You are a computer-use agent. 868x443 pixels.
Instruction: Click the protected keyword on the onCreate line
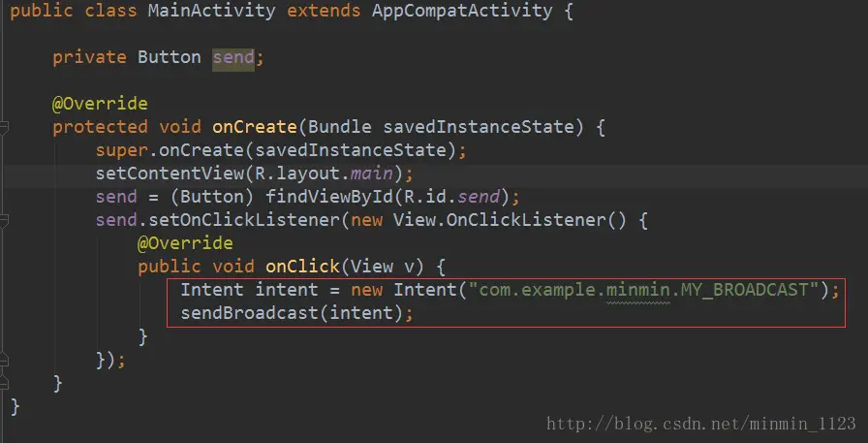pos(100,127)
